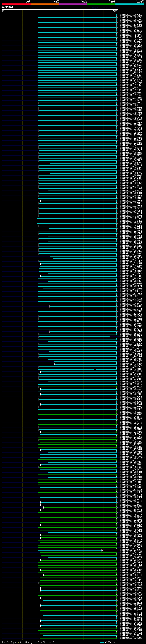Click the UniRef100_C2AVW6 label
This screenshot has height=644, width=146.
(x=131, y=638)
